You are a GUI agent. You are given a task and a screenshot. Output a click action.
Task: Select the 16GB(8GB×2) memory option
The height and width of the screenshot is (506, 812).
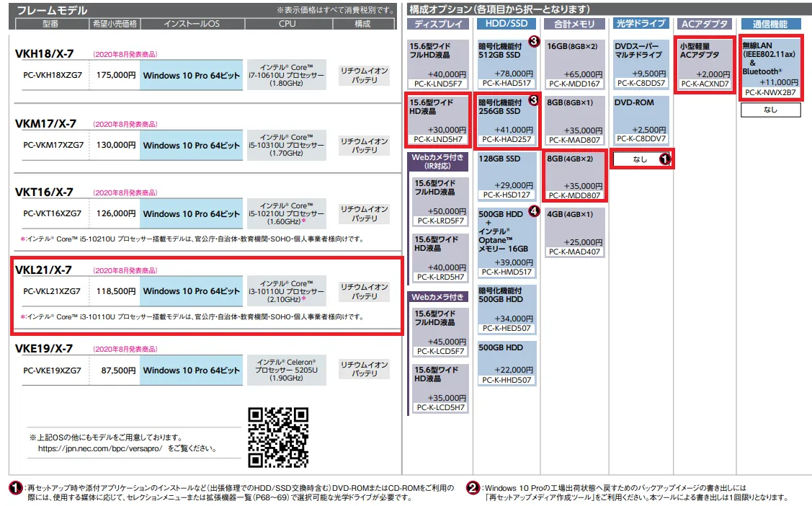tap(574, 65)
